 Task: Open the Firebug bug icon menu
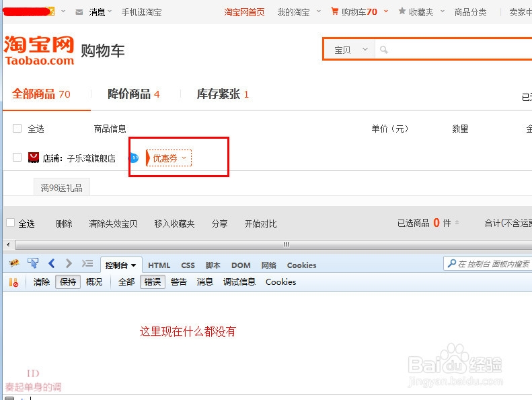point(14,263)
